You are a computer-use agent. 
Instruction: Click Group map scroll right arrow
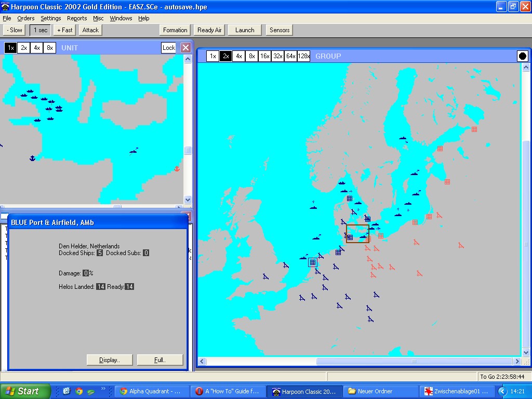[517, 362]
